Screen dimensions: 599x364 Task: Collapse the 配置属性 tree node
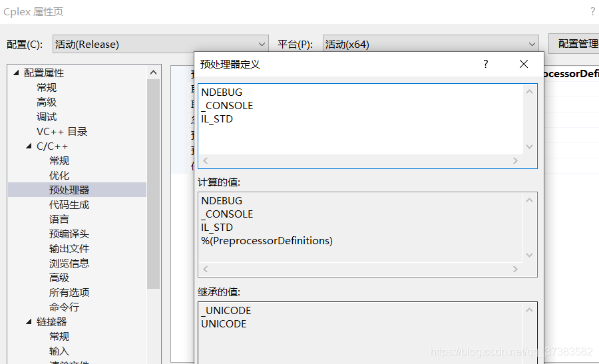pos(16,73)
